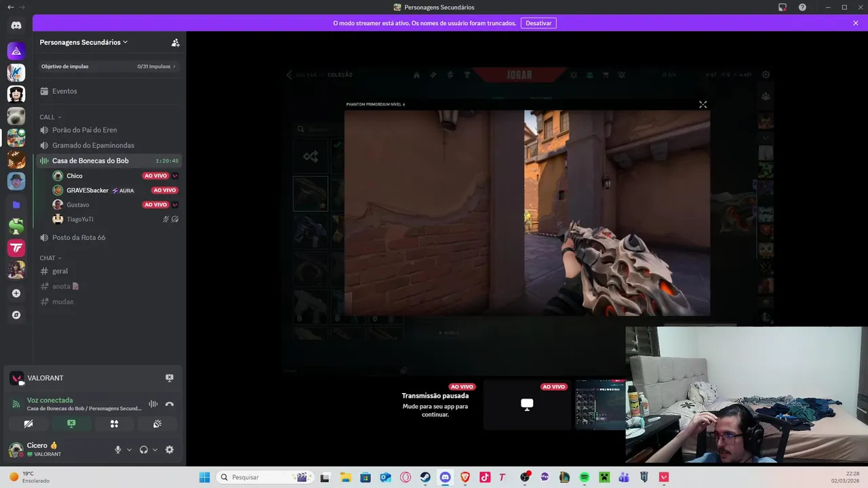Open the server folder icon in sidebar
Image resolution: width=868 pixels, height=488 pixels.
[16, 204]
